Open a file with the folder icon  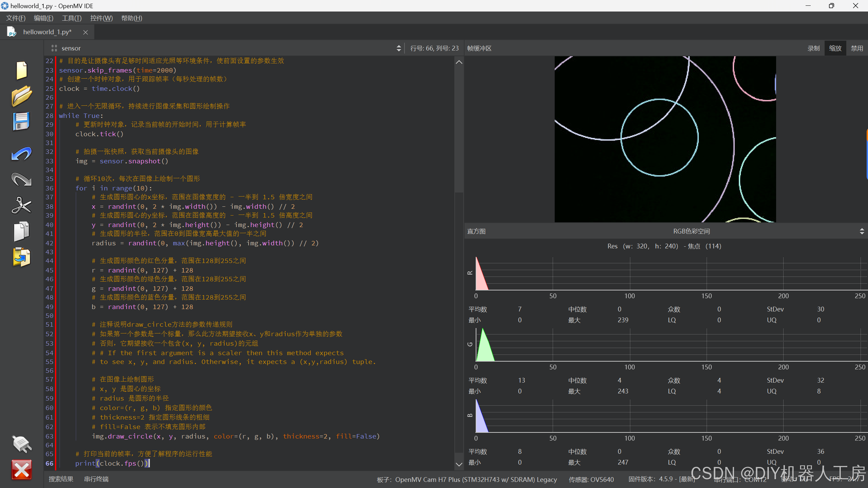pyautogui.click(x=21, y=96)
